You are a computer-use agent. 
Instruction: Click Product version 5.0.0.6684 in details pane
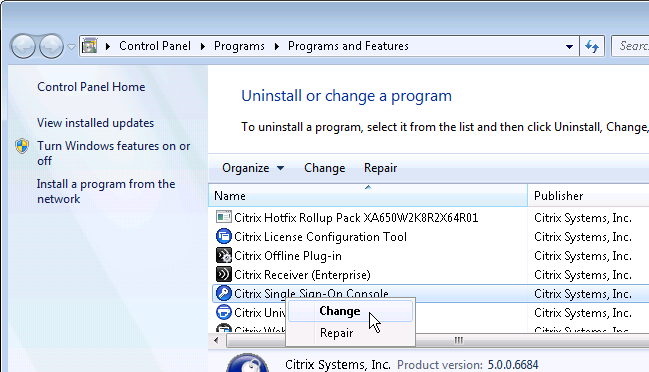(468, 365)
